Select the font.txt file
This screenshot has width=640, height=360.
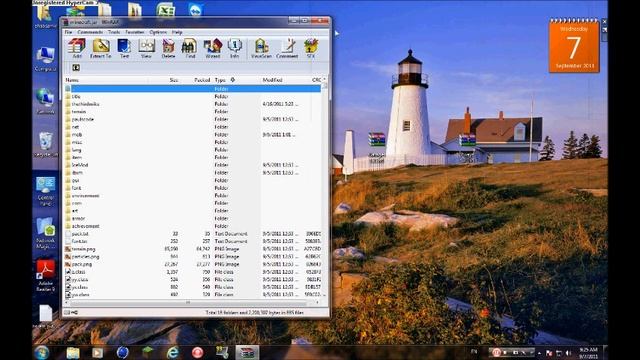pos(193,241)
